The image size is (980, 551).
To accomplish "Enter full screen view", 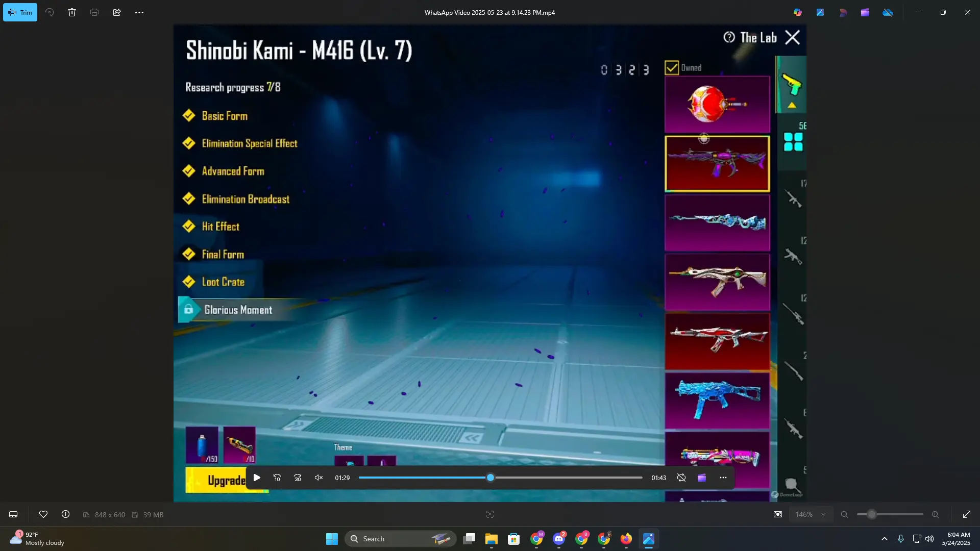I will 967,514.
